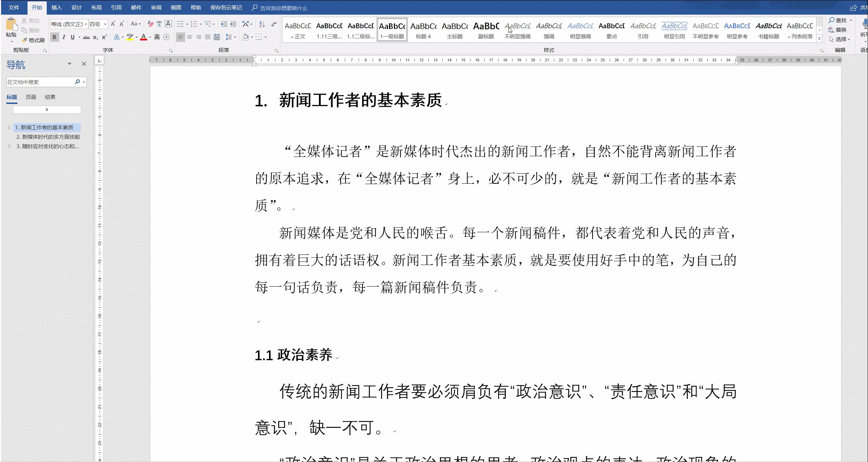Viewport: 868px width, 462px height.
Task: Open the sort icon in Paragraph group
Action: pyautogui.click(x=261, y=24)
